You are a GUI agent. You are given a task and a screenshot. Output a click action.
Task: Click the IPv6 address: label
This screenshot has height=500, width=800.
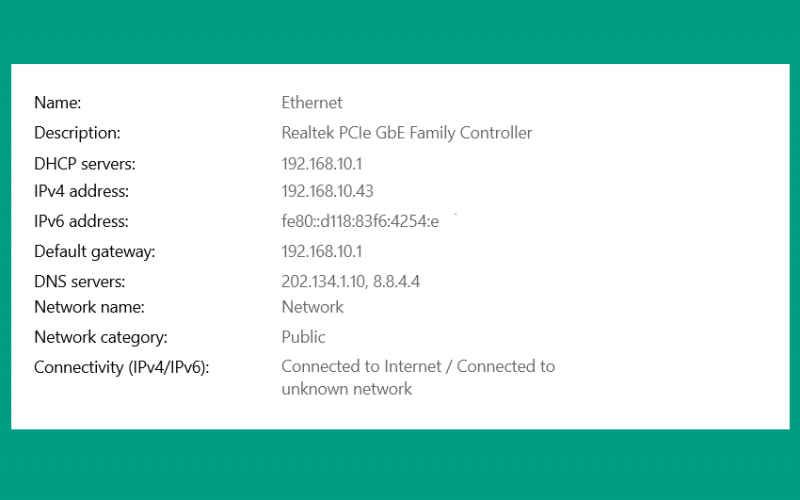(x=82, y=221)
